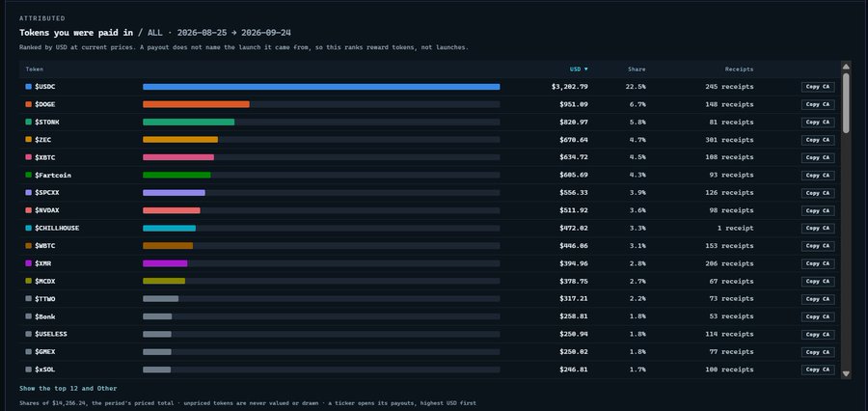Open the $MCDX ticker
The height and width of the screenshot is (411, 868).
pos(44,282)
